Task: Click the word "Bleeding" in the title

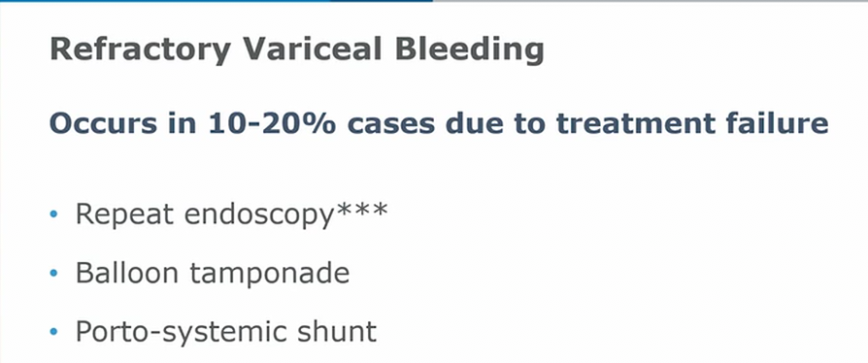Action: pyautogui.click(x=470, y=49)
